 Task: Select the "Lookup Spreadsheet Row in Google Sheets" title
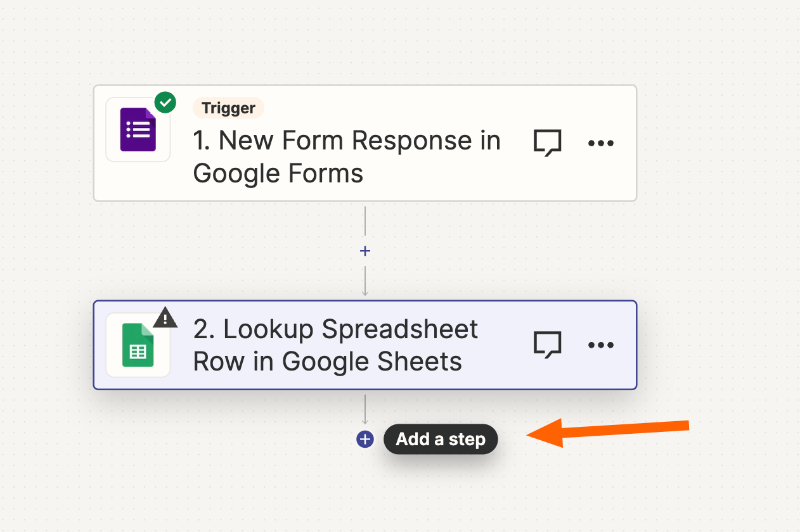(x=336, y=345)
